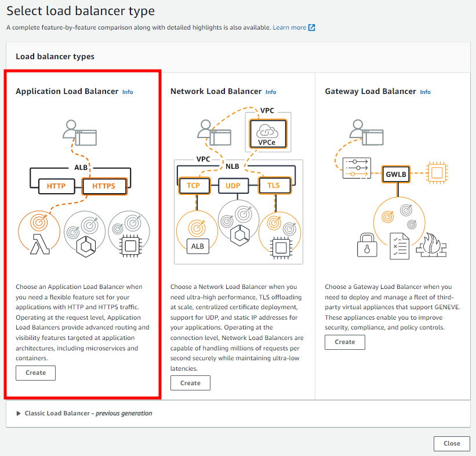Click the GWLB box in Gateway diagram
The width and height of the screenshot is (476, 456).
pyautogui.click(x=396, y=175)
